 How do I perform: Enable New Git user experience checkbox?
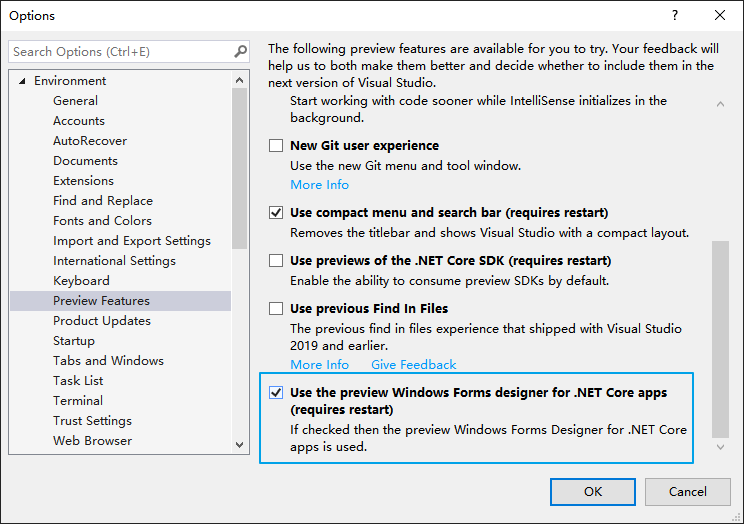pyautogui.click(x=276, y=146)
